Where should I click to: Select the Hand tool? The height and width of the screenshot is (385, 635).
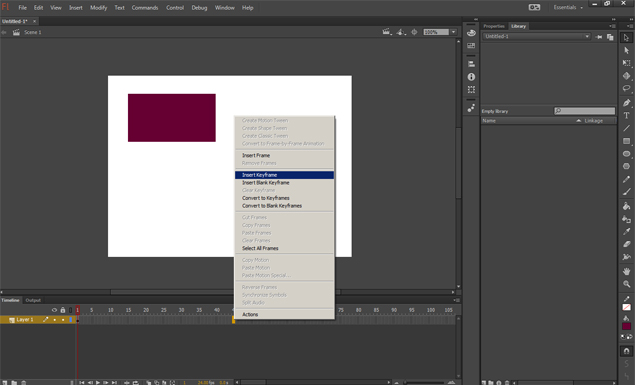626,271
